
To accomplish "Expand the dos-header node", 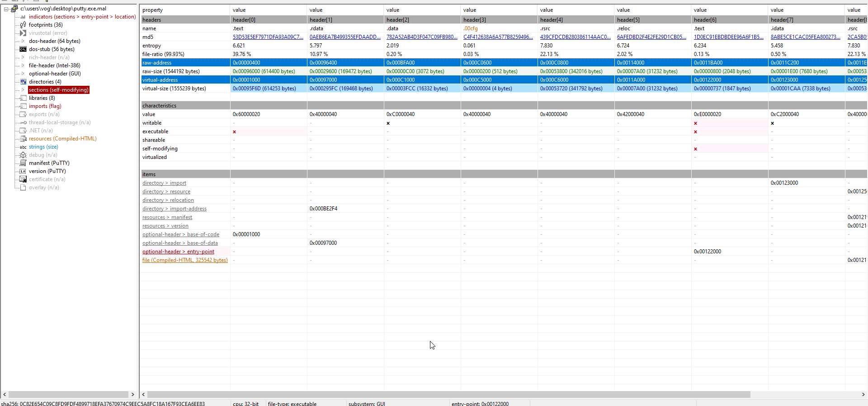I will (23, 41).
